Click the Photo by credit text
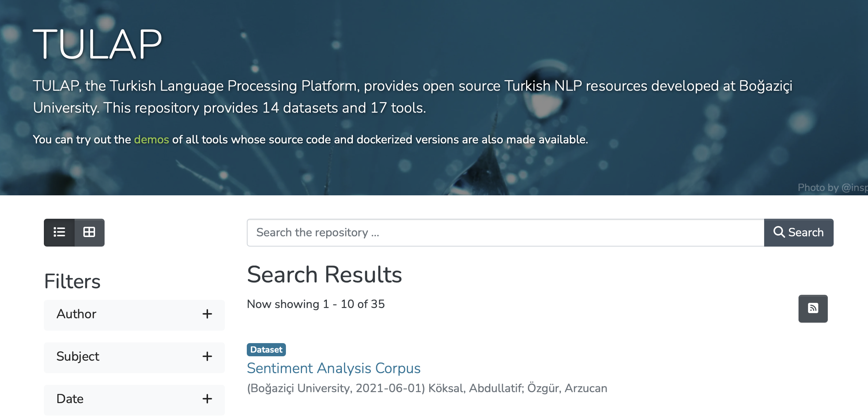868x417 pixels. pos(832,188)
